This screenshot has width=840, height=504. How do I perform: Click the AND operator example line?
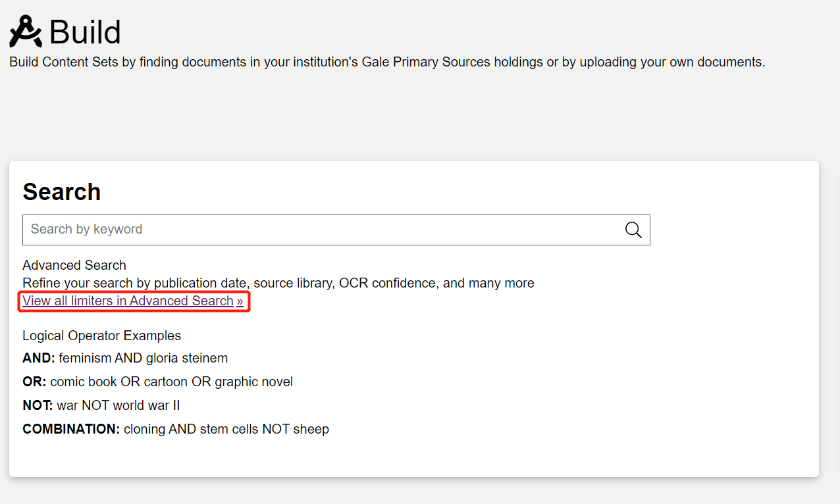(125, 357)
